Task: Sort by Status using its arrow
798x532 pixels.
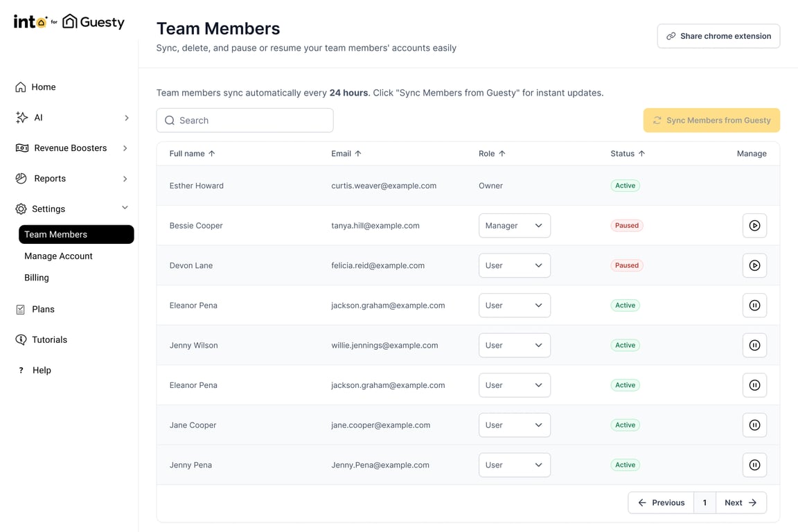Action: (x=641, y=153)
